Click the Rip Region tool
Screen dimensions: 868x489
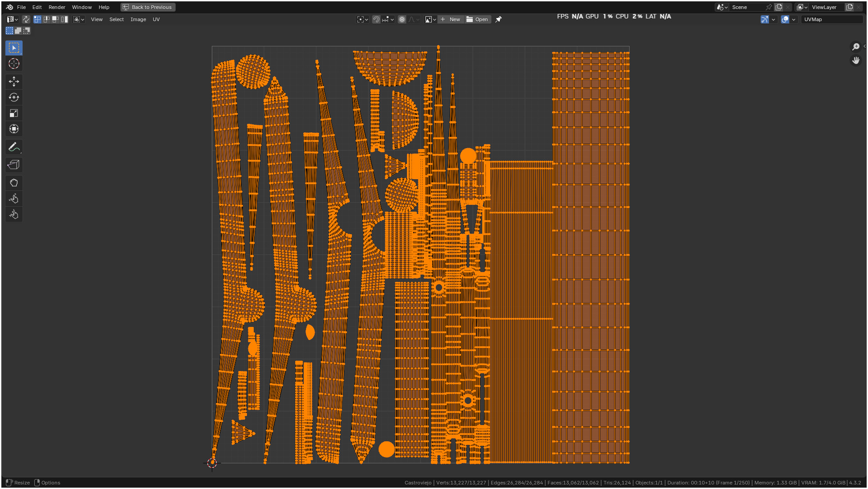[14, 165]
